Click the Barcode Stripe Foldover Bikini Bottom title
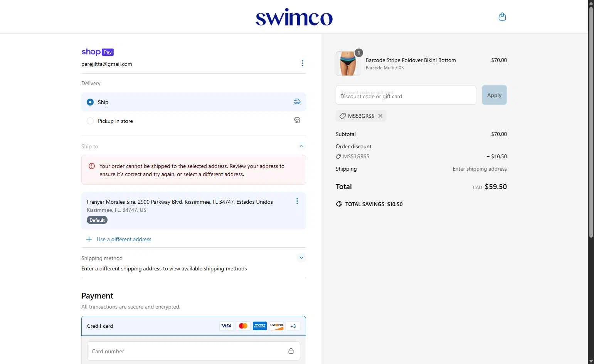Image resolution: width=594 pixels, height=364 pixels. (x=411, y=60)
